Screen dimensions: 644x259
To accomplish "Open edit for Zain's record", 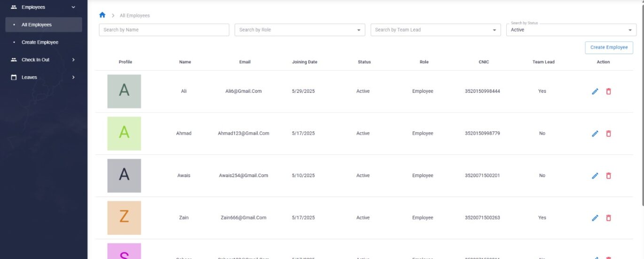I will pos(595,218).
